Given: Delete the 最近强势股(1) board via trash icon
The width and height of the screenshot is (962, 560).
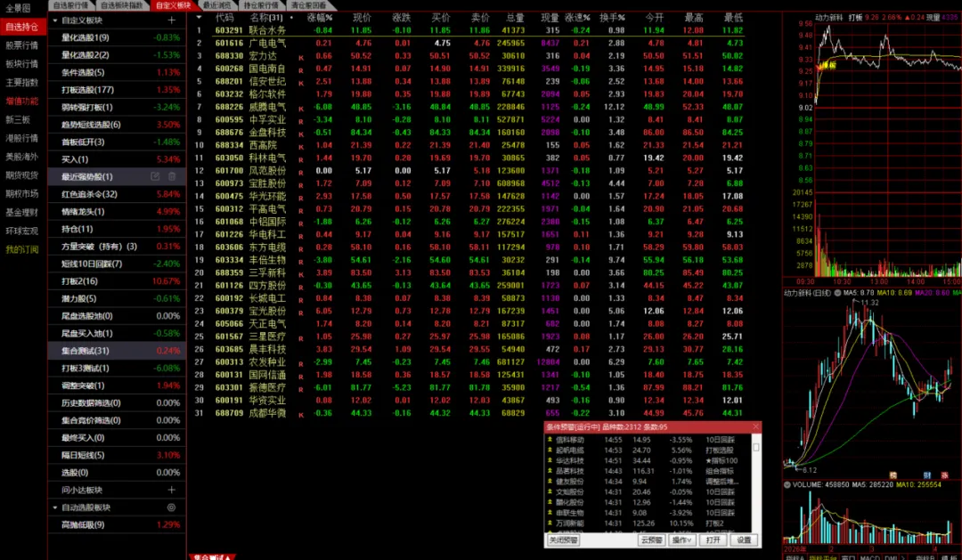Looking at the screenshot, I should click(x=172, y=176).
